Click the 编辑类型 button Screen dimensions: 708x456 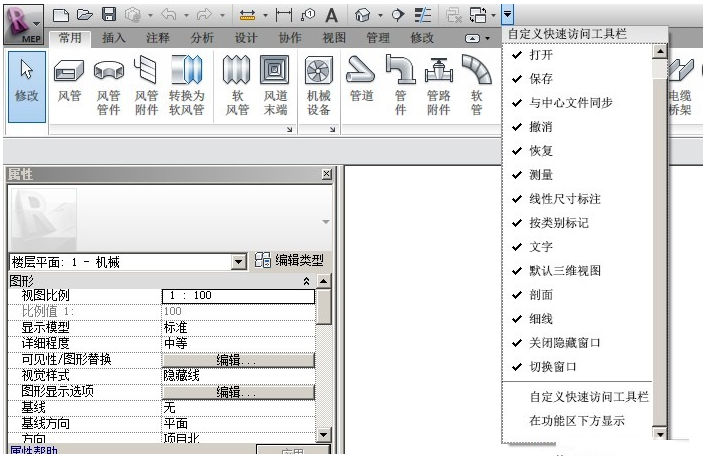tap(289, 261)
